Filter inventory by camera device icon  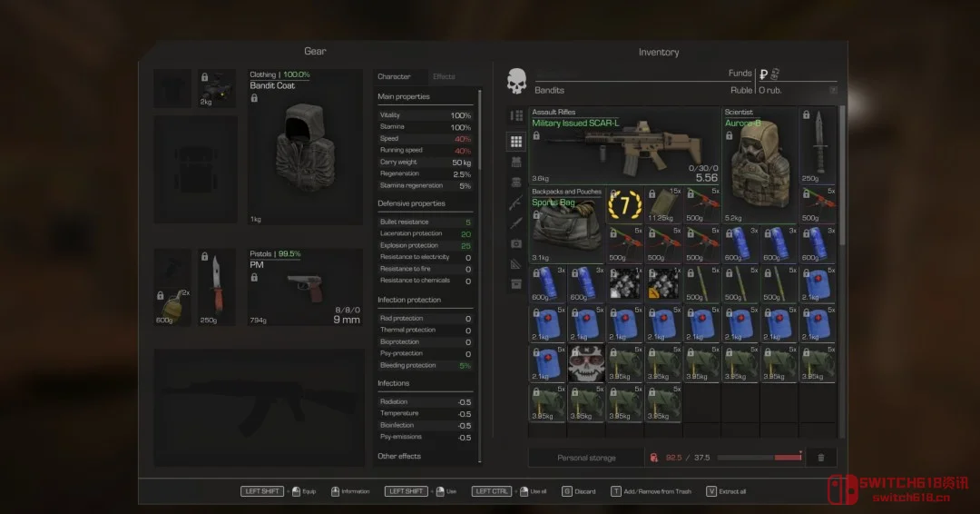coord(516,243)
